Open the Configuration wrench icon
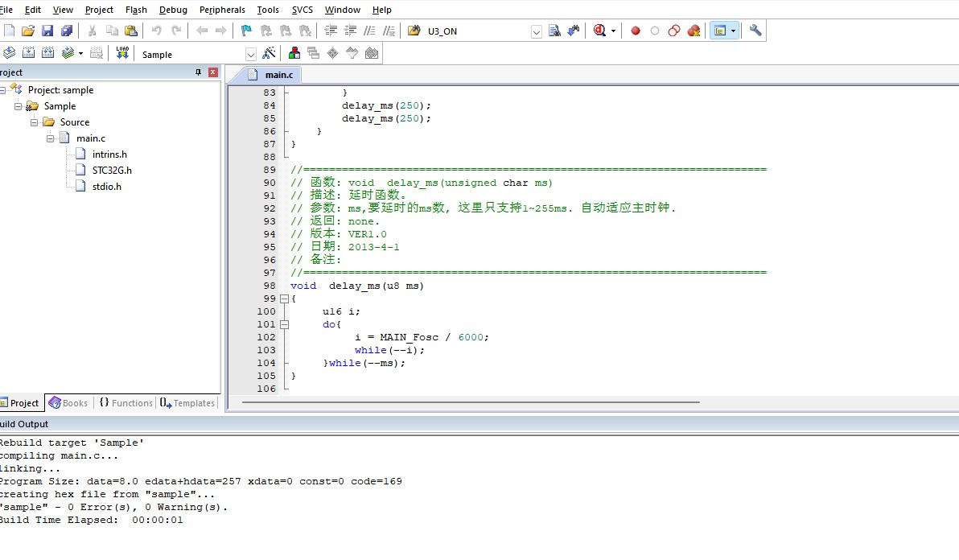The image size is (959, 560). 755,31
